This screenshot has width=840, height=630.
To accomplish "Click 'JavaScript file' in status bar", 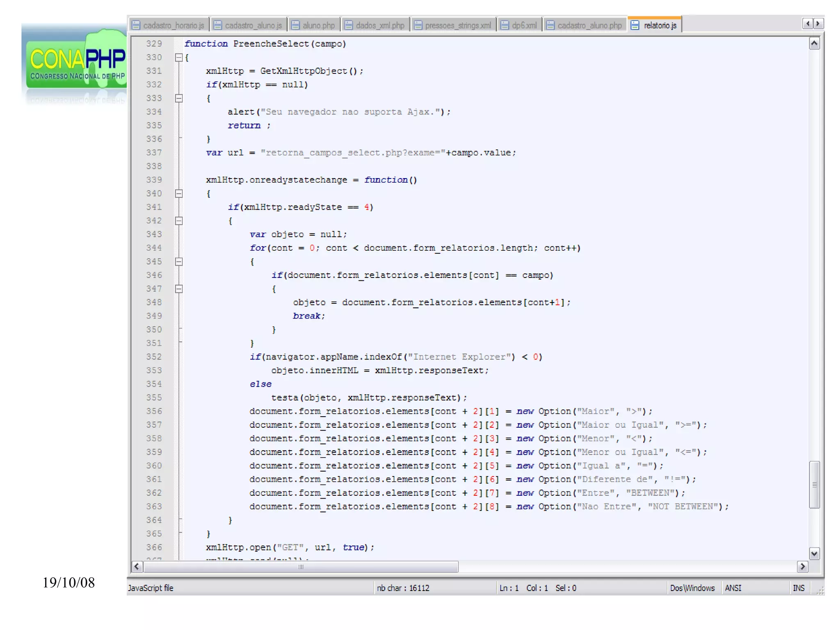I will 151,588.
